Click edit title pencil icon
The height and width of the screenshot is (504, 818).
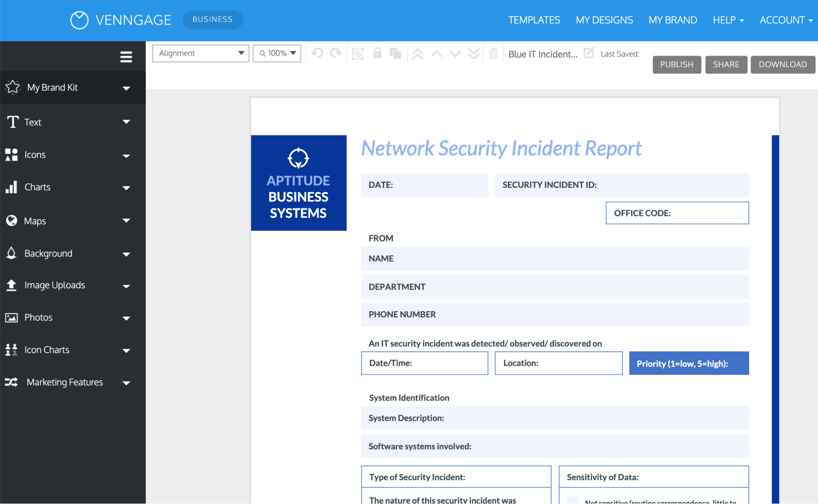(x=589, y=53)
